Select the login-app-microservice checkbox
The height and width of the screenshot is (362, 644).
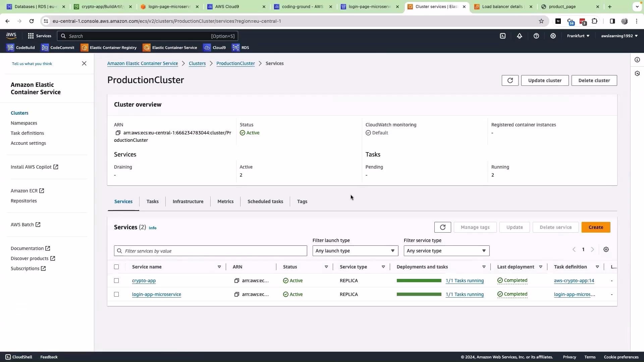116,295
